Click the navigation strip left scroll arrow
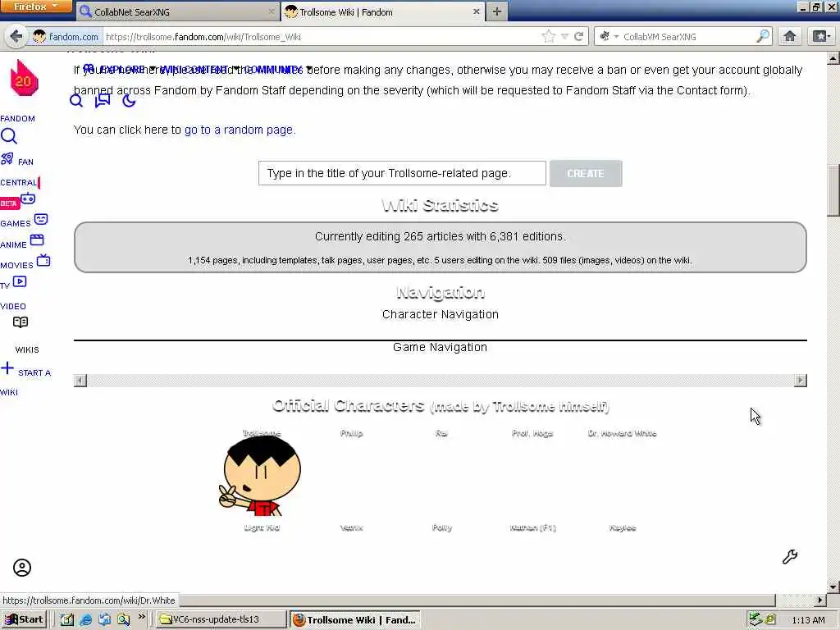 click(80, 381)
